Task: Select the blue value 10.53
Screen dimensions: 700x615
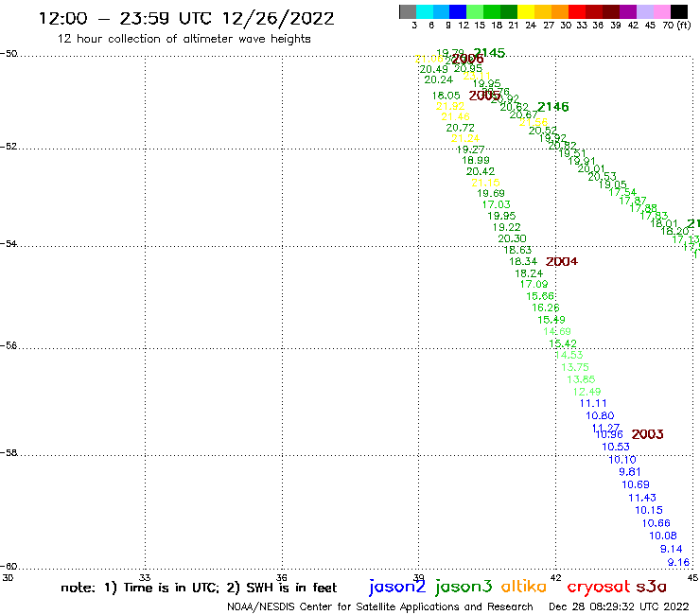Action: point(616,447)
